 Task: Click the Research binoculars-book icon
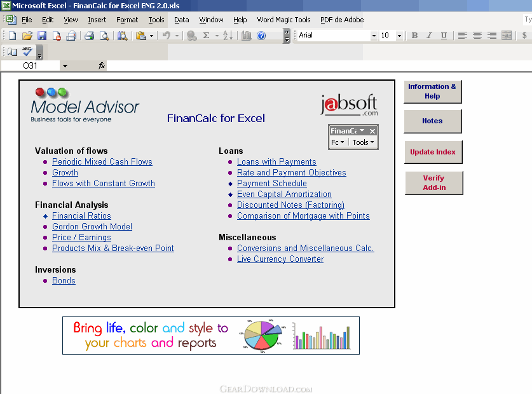click(x=122, y=36)
